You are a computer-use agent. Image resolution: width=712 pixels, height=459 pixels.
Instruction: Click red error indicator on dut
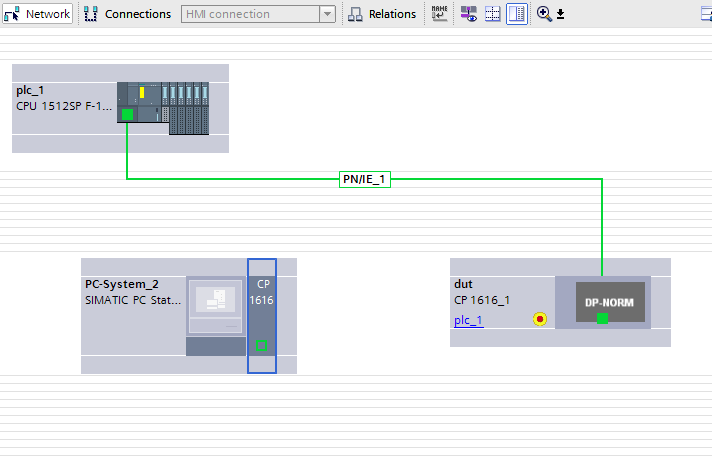[x=540, y=319]
